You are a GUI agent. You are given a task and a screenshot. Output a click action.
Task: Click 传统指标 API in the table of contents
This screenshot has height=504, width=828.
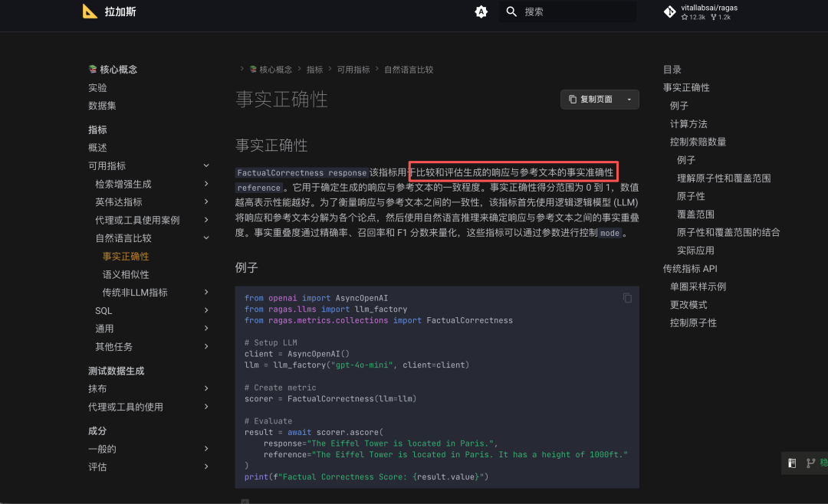tap(690, 269)
